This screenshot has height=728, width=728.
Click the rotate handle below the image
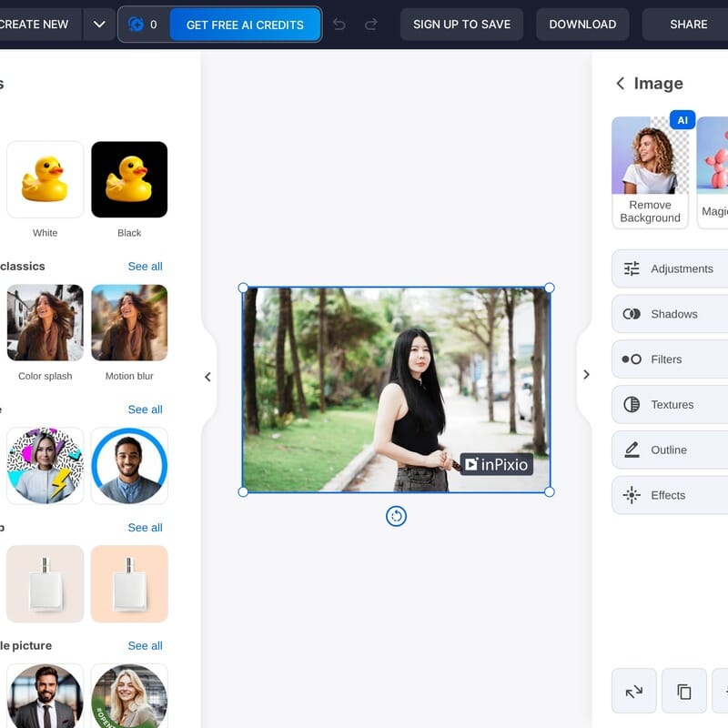click(396, 516)
